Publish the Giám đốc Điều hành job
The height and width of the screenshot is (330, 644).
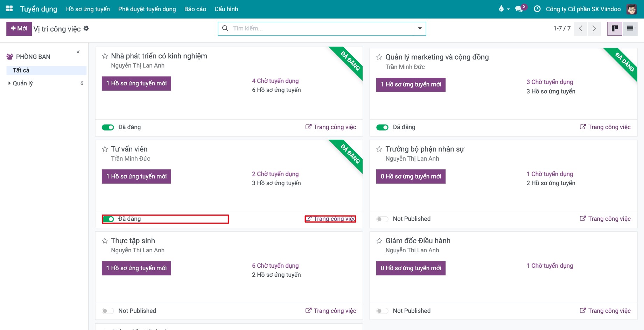(382, 311)
